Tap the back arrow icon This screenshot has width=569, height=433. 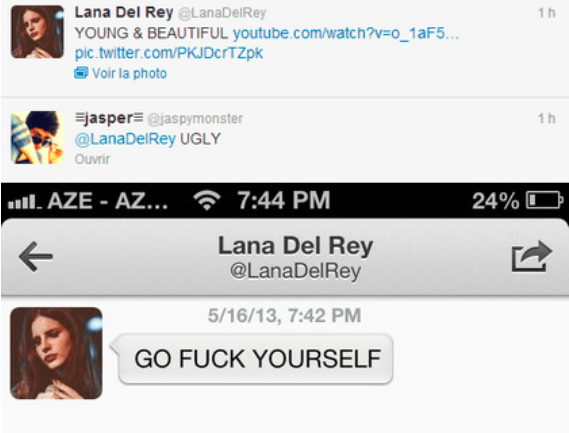[x=36, y=257]
